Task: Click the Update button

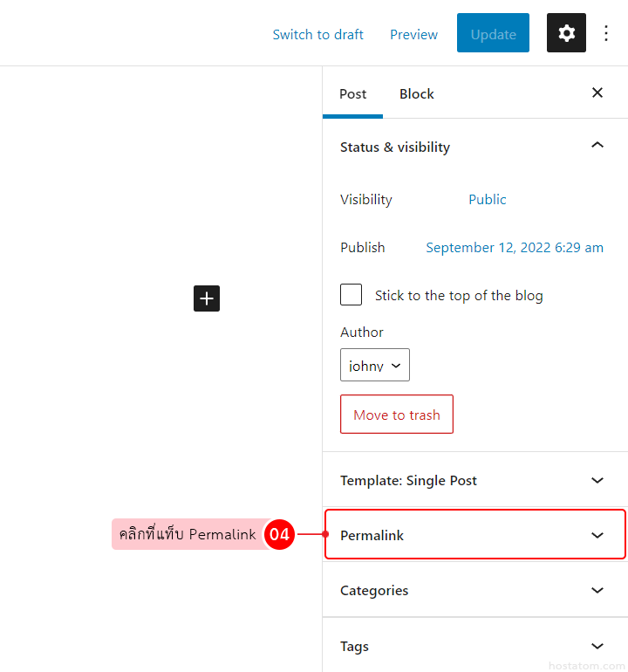Action: click(493, 34)
